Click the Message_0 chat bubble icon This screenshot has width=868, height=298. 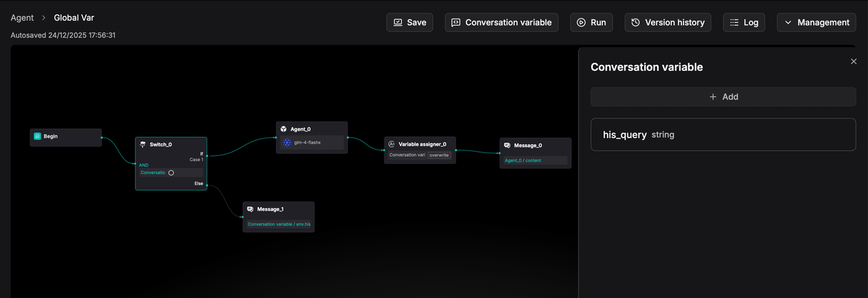pos(507,146)
